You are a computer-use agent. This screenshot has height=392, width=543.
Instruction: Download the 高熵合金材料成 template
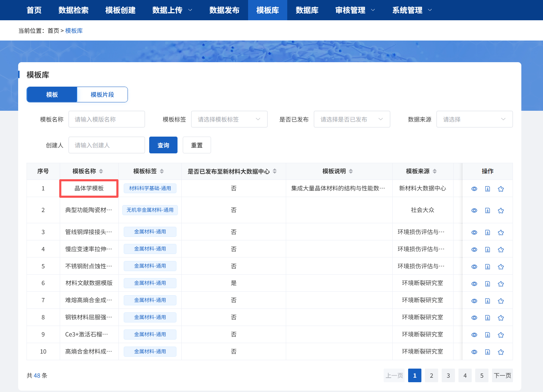tap(487, 352)
